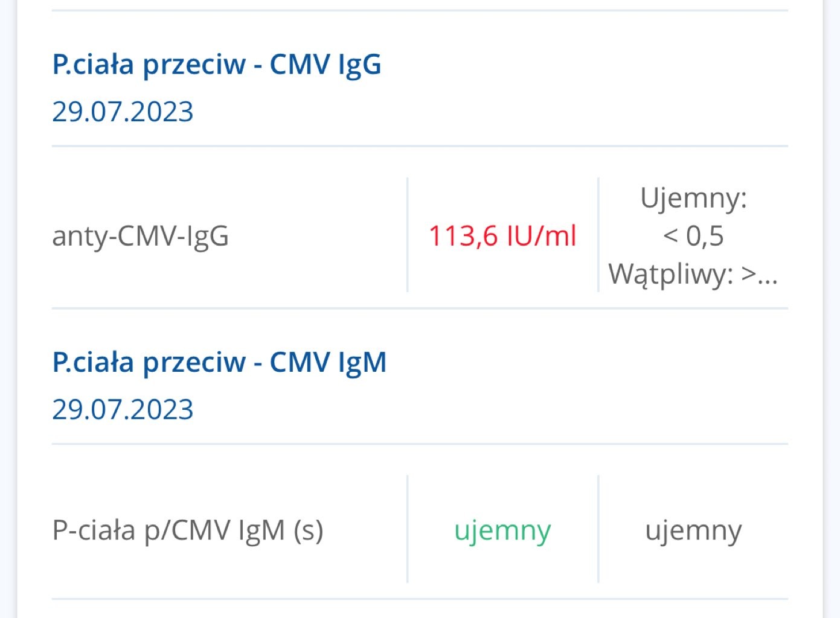Click the gray ujemny reference value
The height and width of the screenshot is (618, 840).
coord(693,530)
